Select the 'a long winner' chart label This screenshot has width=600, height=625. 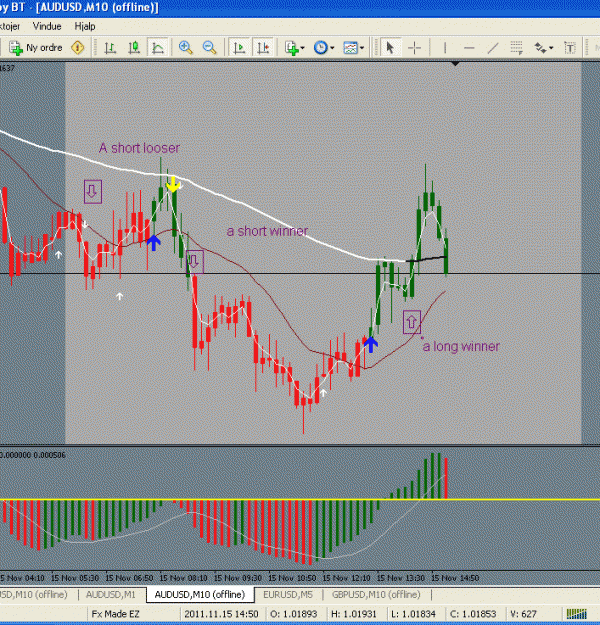click(x=461, y=346)
